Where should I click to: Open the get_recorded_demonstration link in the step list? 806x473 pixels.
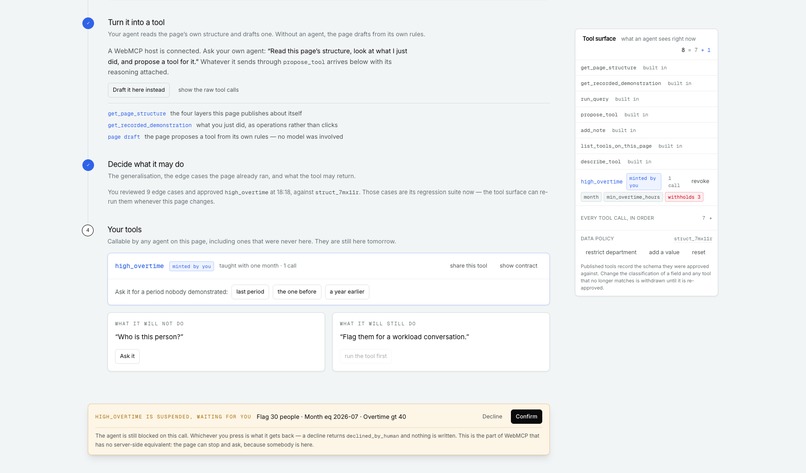[x=150, y=125]
